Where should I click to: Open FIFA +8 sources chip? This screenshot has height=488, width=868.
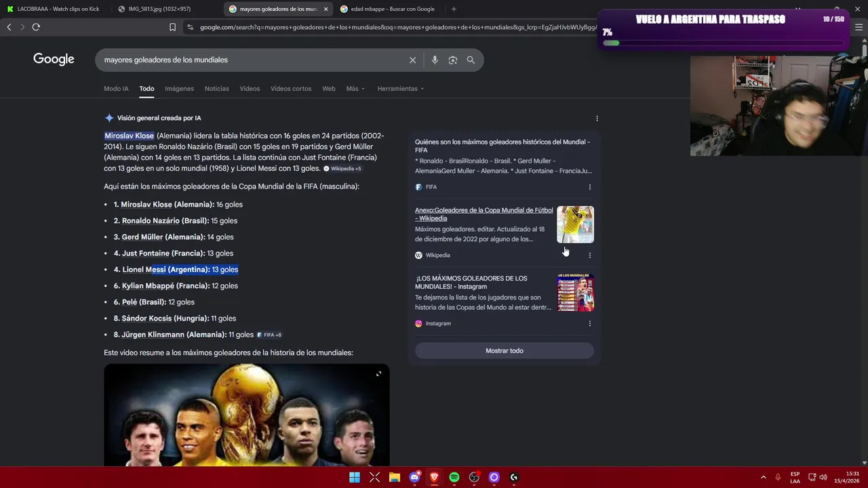click(x=269, y=335)
